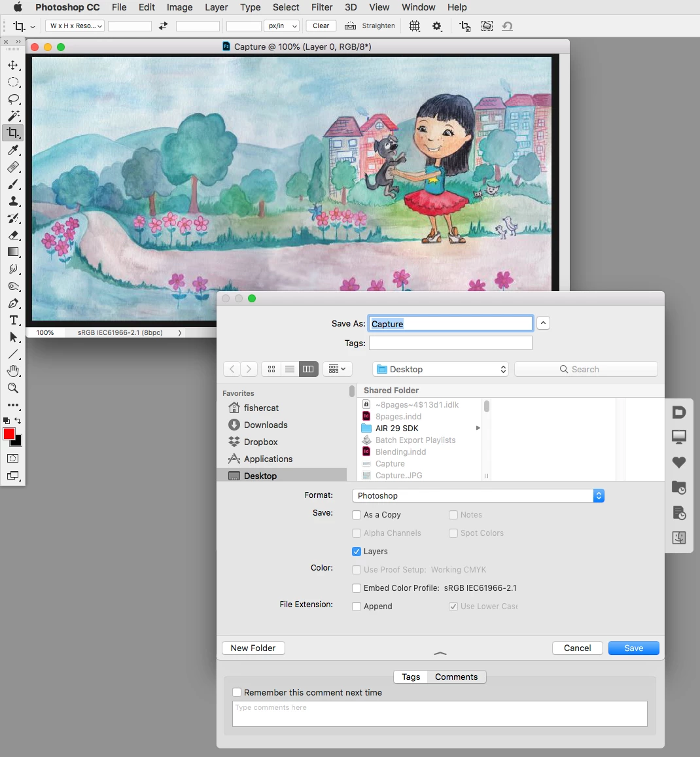Screen dimensions: 700x757
Task: Toggle Use Proof Setup checkbox
Action: coord(357,570)
